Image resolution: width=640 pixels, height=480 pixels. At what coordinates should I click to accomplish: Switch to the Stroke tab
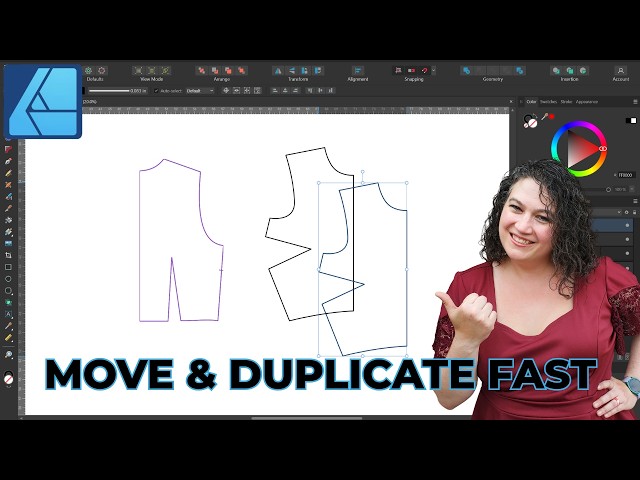point(566,102)
